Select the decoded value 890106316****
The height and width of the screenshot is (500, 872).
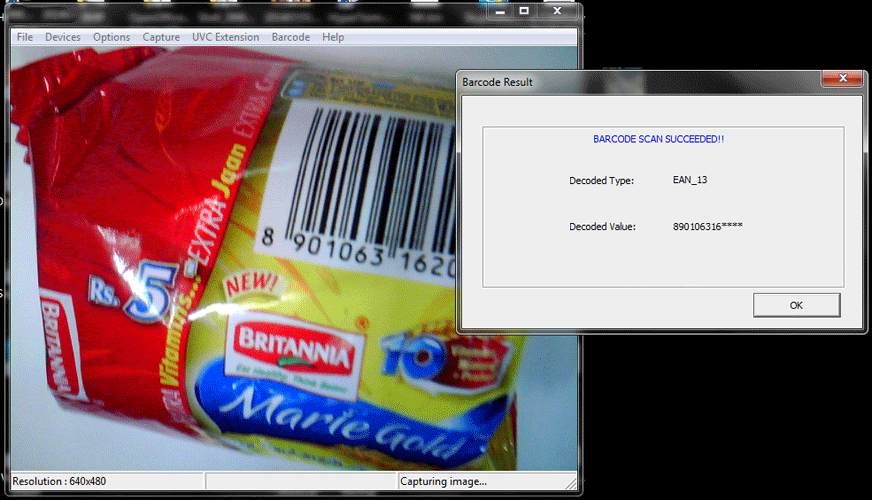(707, 226)
